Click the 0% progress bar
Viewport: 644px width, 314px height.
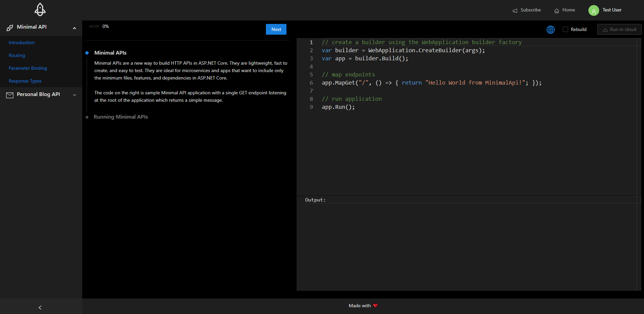click(94, 26)
